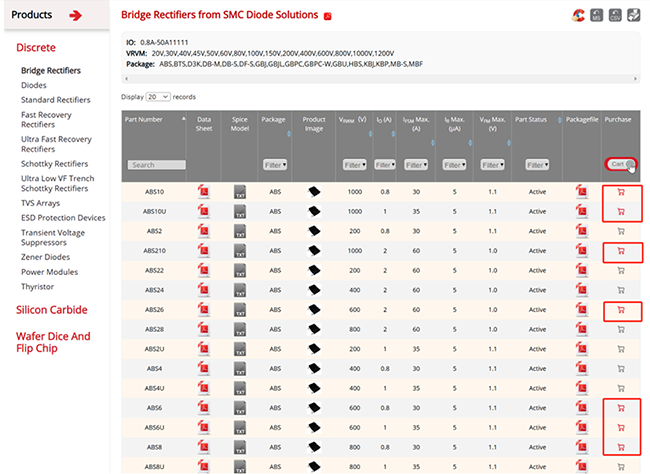
Task: Select Diodes in the Discrete sidebar
Action: [x=34, y=85]
